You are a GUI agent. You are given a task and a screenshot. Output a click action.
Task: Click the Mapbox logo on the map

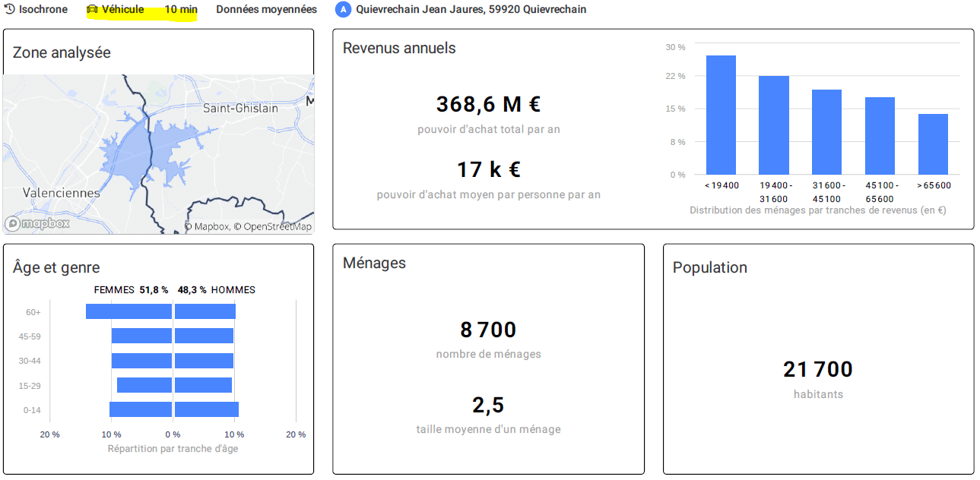click(37, 223)
